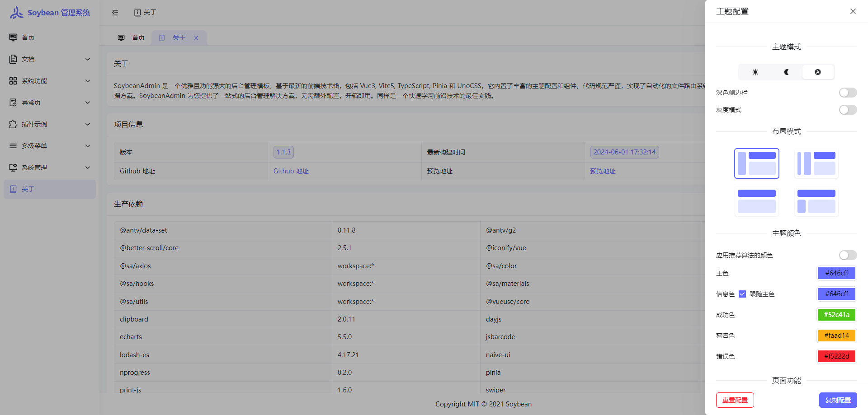Select the light theme sun icon
This screenshot has height=415, width=868.
pos(755,72)
